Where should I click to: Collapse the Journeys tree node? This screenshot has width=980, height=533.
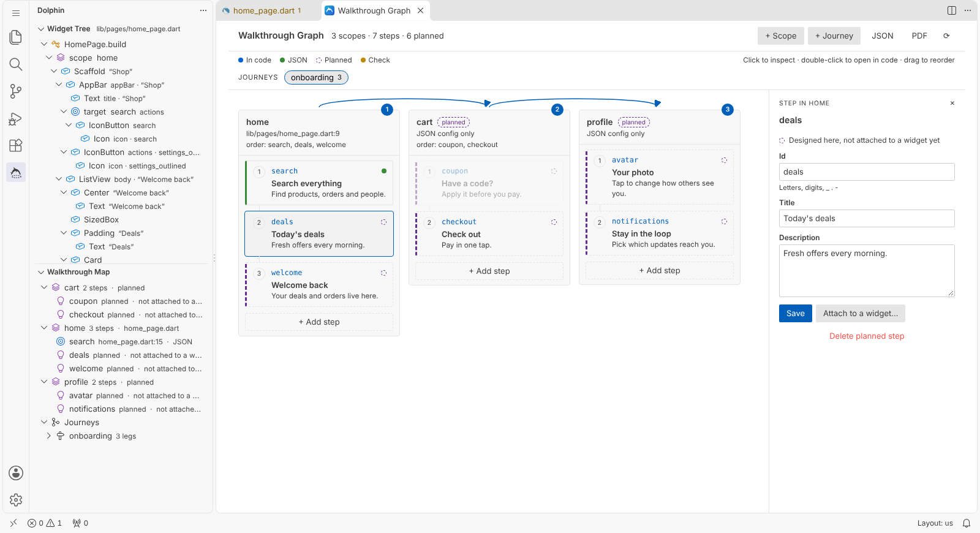point(44,423)
